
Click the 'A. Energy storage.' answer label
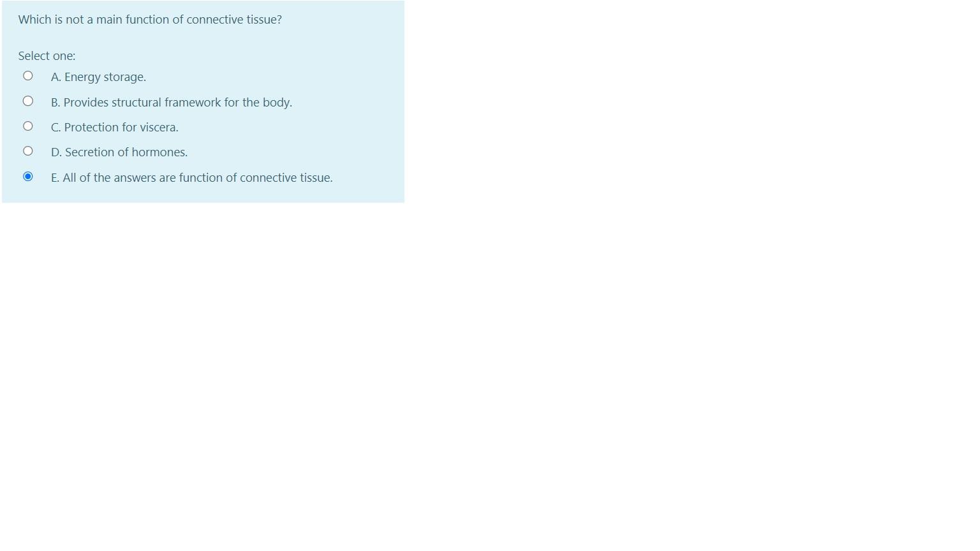point(99,77)
